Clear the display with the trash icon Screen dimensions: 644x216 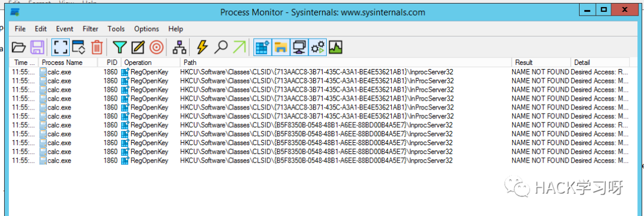(97, 48)
